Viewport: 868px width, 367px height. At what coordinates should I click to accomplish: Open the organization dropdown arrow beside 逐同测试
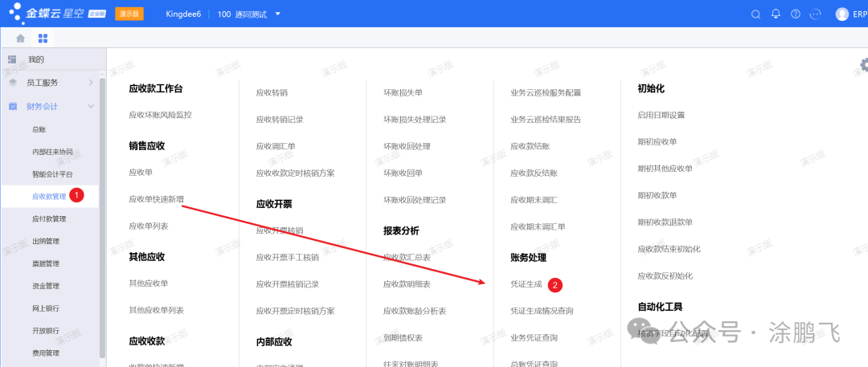click(x=278, y=14)
